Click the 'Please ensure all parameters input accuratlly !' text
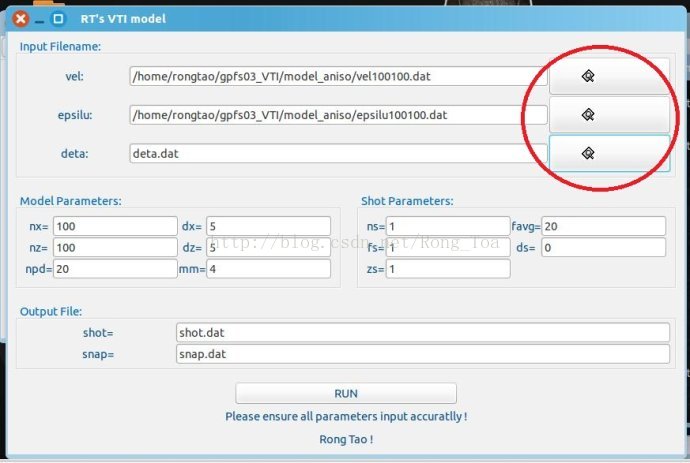Image resolution: width=690 pixels, height=463 pixels. tap(346, 416)
